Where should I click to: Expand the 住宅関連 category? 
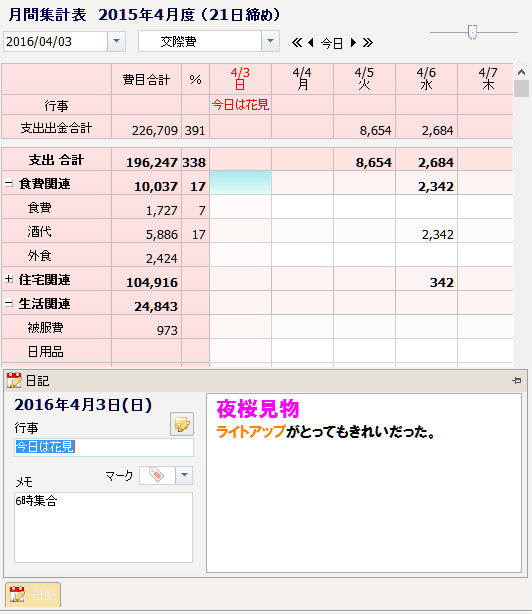point(9,279)
